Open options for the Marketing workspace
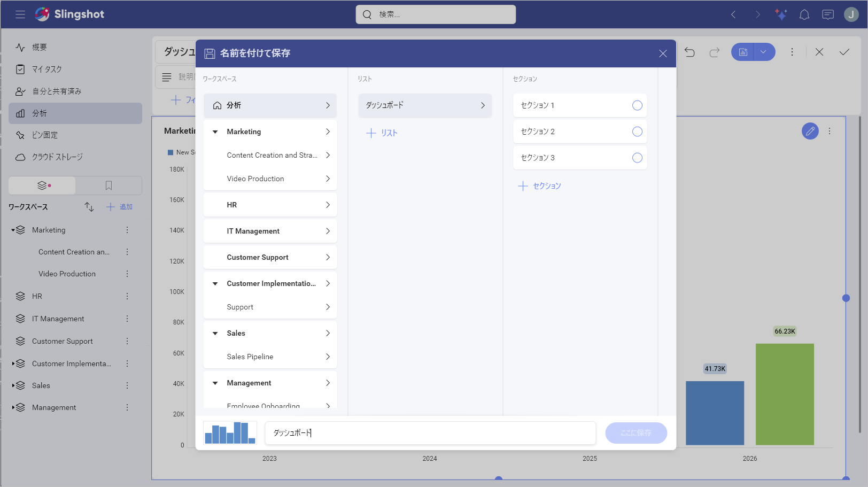 click(127, 230)
